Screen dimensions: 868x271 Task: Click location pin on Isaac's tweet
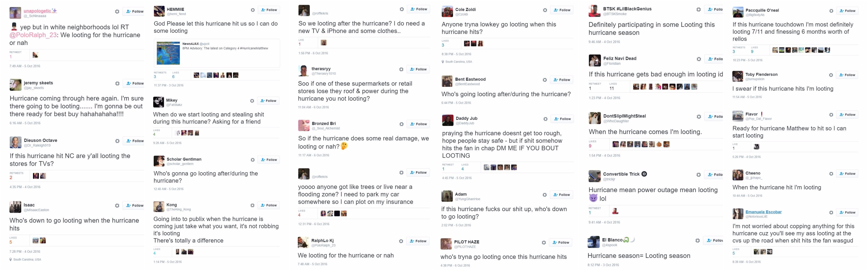click(10, 259)
